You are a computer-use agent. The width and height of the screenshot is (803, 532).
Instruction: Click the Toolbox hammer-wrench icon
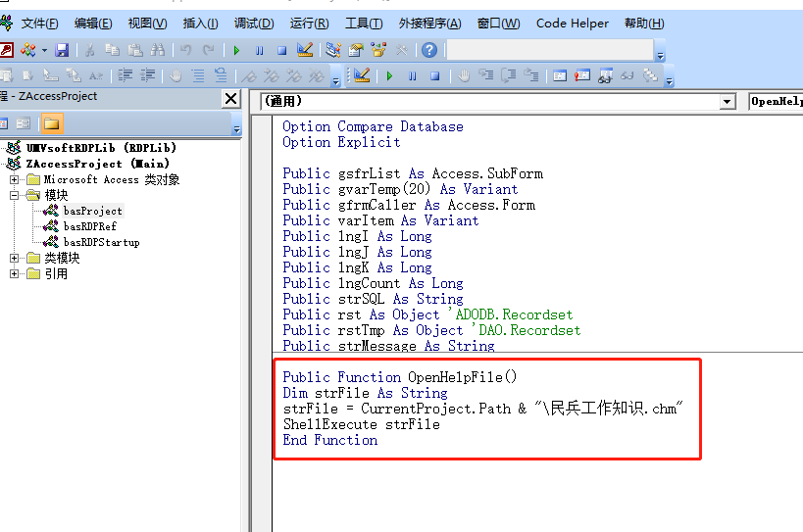point(402,50)
